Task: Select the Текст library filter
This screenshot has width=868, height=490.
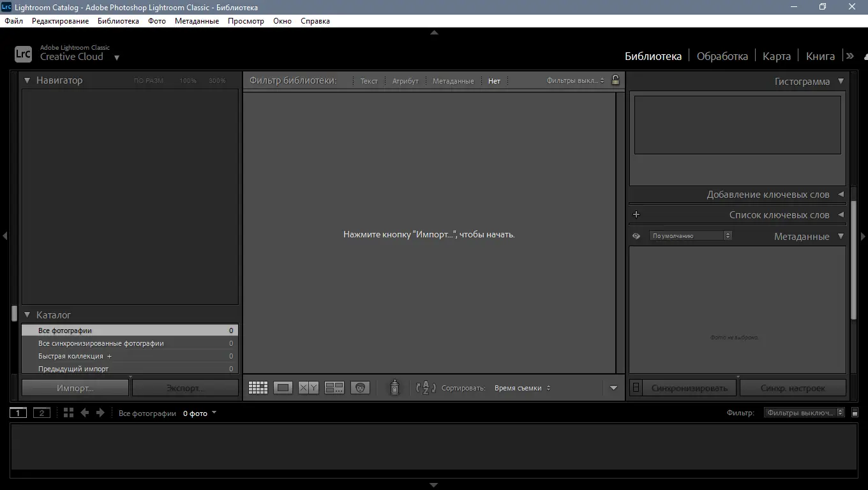Action: coord(369,81)
